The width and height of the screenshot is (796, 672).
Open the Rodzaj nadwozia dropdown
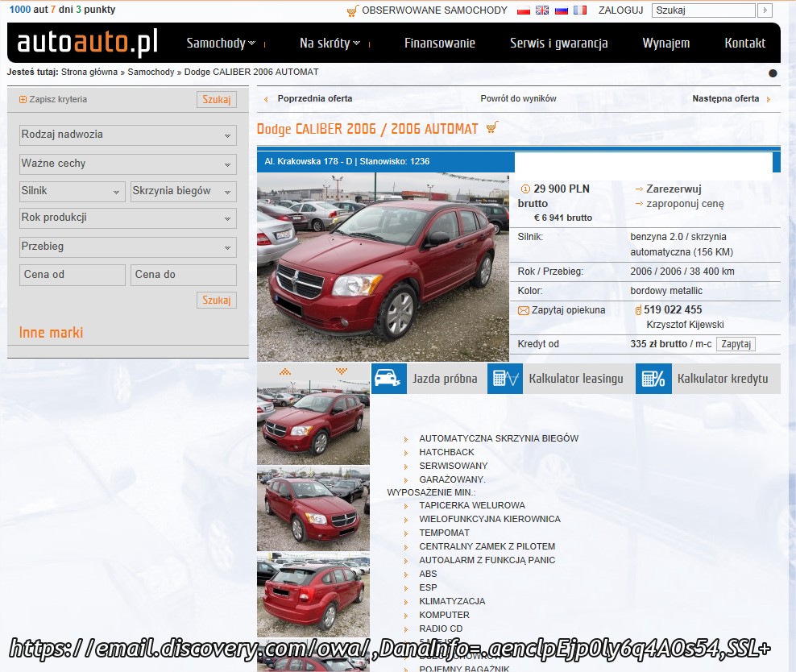[x=128, y=135]
